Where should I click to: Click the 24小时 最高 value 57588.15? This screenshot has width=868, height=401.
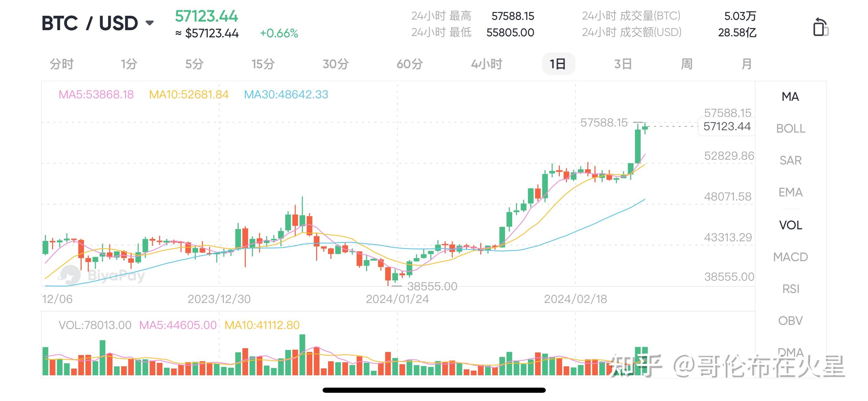tap(513, 16)
